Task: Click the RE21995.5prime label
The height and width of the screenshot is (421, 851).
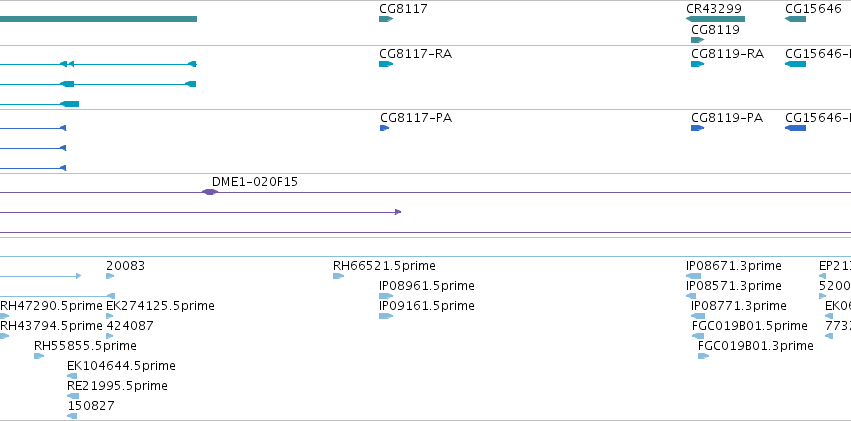Action: coord(117,386)
